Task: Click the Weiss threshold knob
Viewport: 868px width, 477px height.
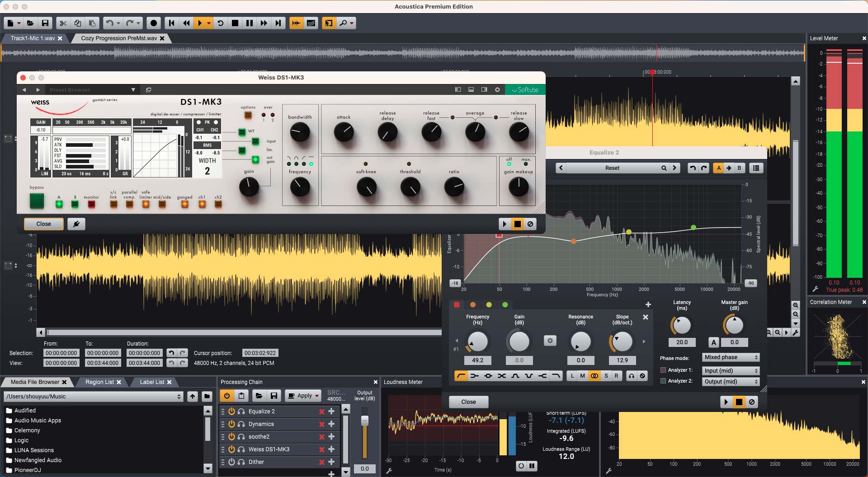Action: [410, 187]
